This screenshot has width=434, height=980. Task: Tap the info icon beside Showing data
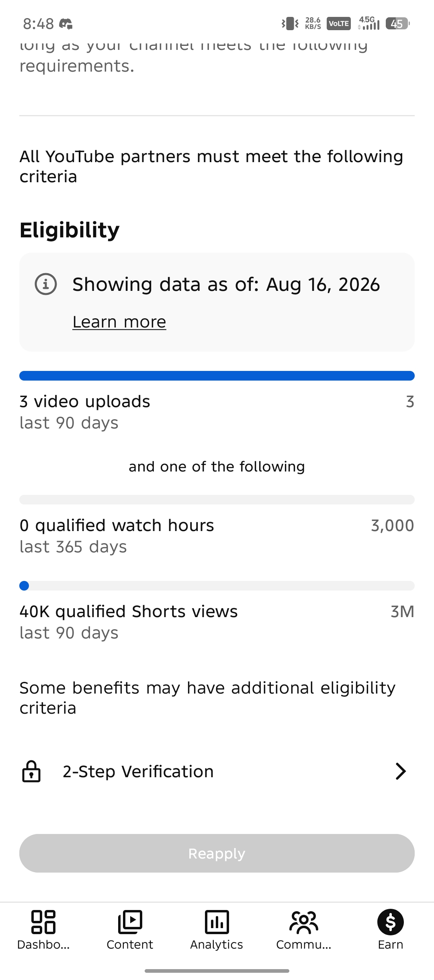(46, 284)
